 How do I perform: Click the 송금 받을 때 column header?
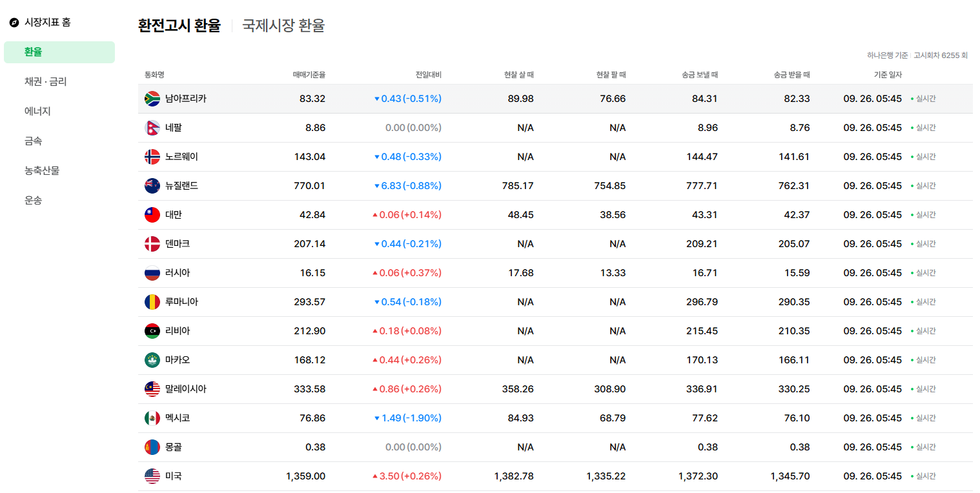coord(791,75)
